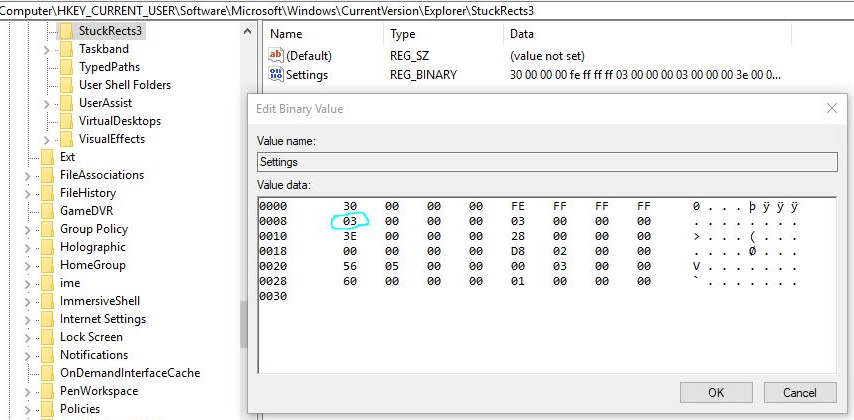Screen dimensions: 854x420
Task: Select the REG_BINARY type cell
Action: click(423, 75)
